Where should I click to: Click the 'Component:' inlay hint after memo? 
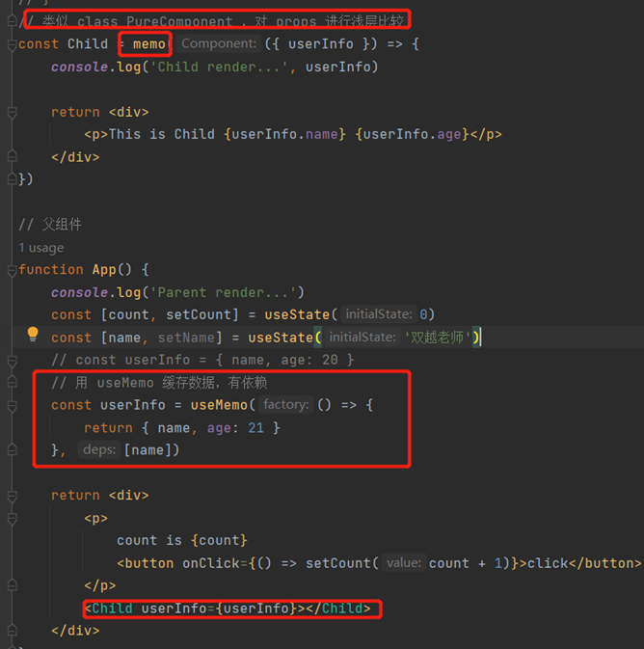[x=219, y=43]
